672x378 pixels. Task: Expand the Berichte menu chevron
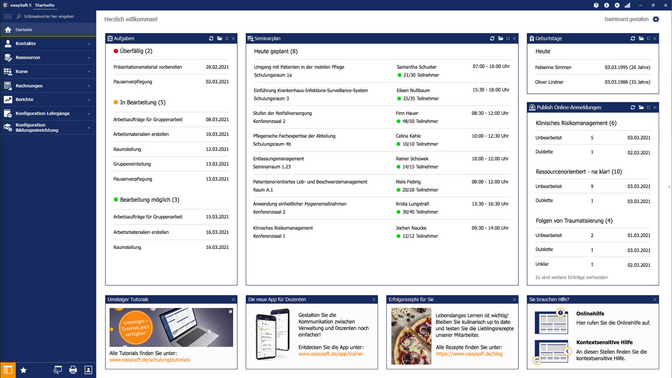coord(89,100)
